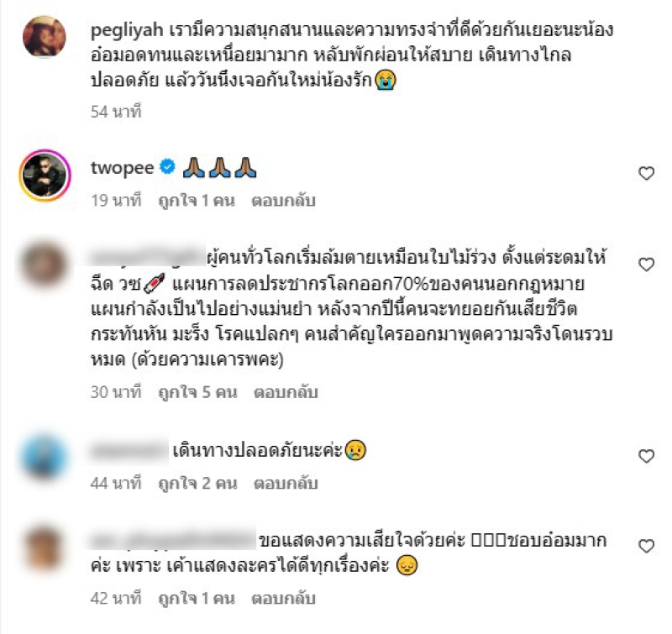Reply to the 30 นาที comment

click(286, 392)
